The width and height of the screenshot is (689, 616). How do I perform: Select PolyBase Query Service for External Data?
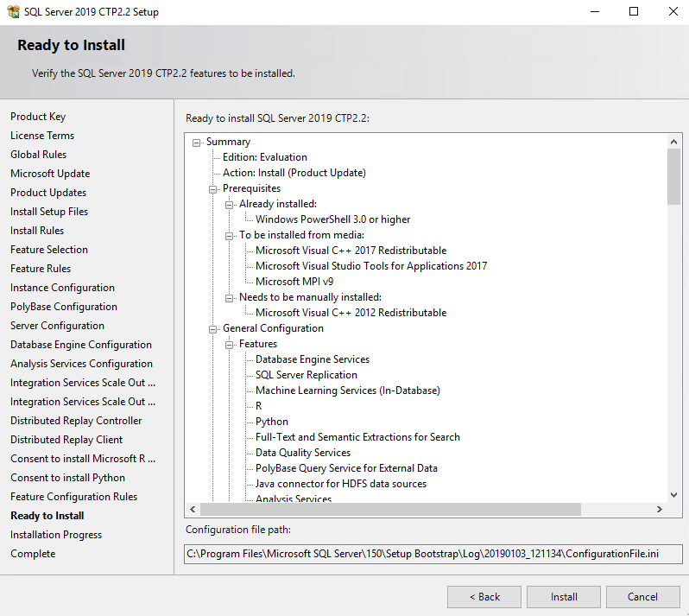(x=346, y=468)
